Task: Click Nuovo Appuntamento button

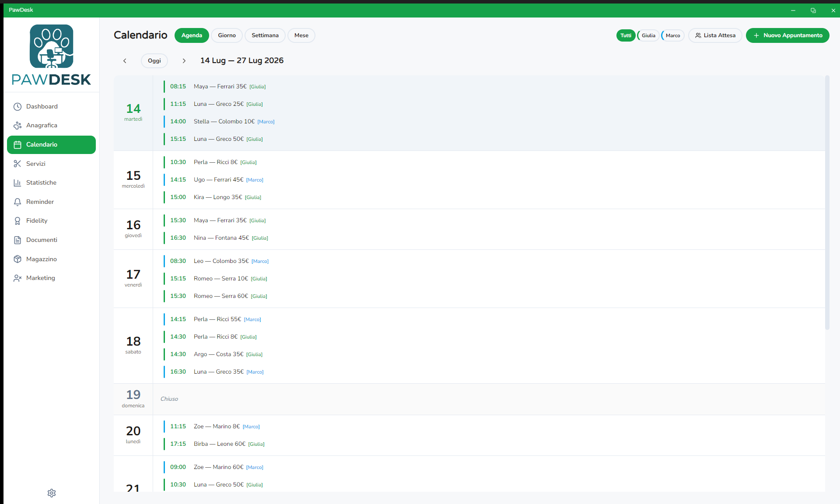Action: [x=787, y=35]
